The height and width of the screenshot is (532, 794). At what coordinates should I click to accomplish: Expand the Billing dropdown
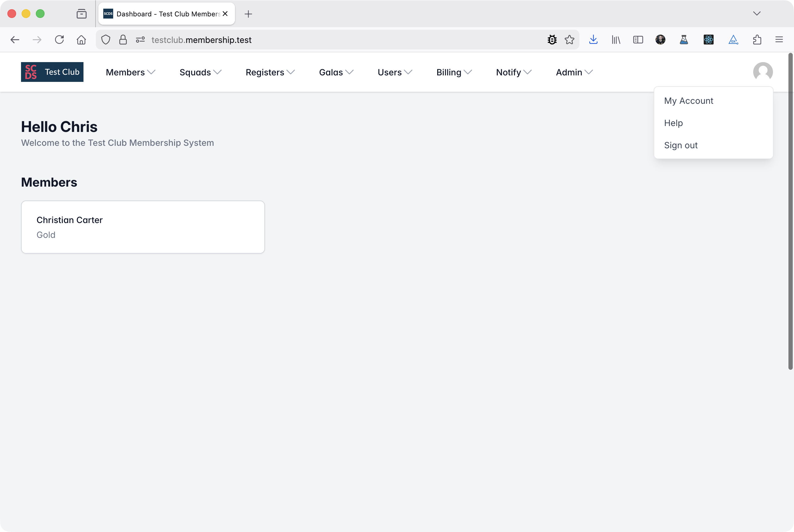click(x=454, y=72)
